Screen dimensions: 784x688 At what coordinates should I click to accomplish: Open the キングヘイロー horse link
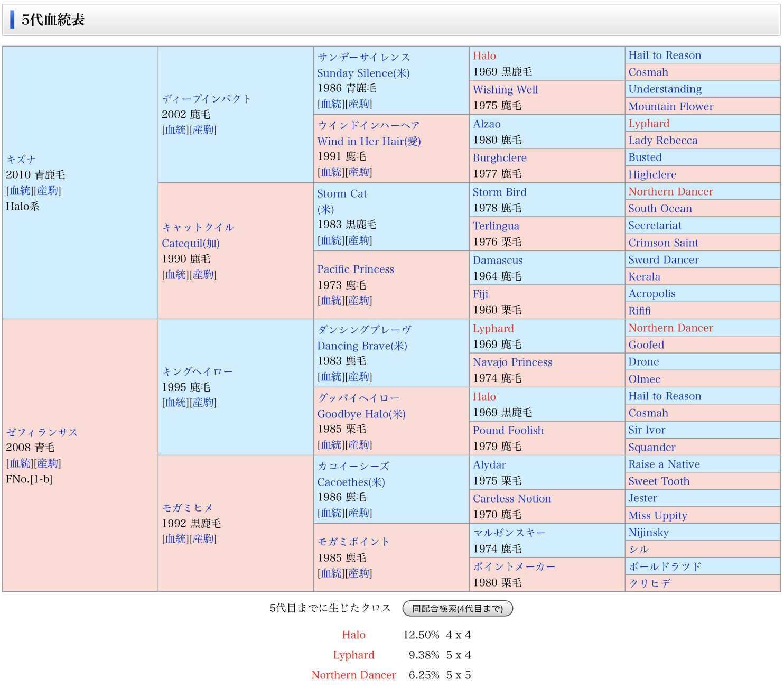(x=197, y=371)
